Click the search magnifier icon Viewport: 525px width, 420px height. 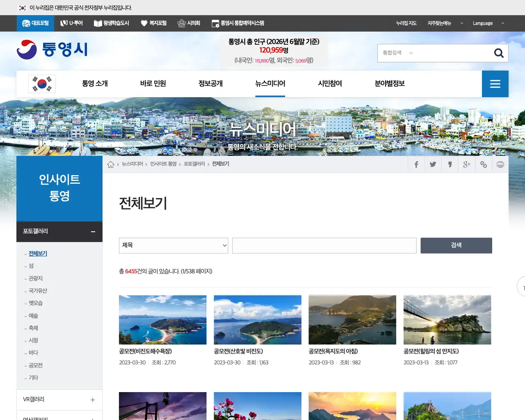tap(499, 53)
